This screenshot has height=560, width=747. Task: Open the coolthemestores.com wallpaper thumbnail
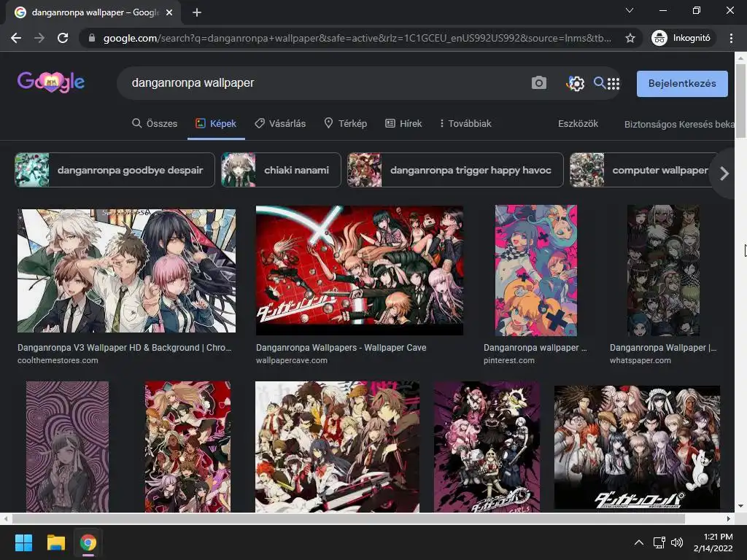tap(126, 271)
